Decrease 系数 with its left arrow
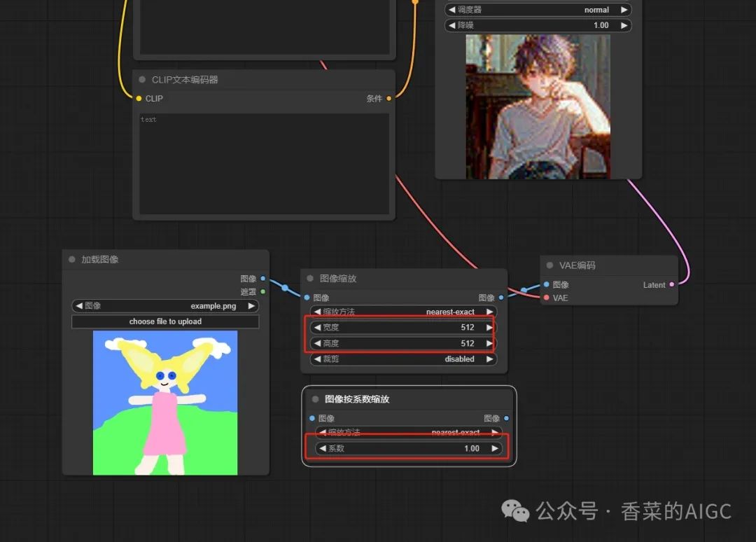Viewport: 756px width, 542px height. [323, 448]
